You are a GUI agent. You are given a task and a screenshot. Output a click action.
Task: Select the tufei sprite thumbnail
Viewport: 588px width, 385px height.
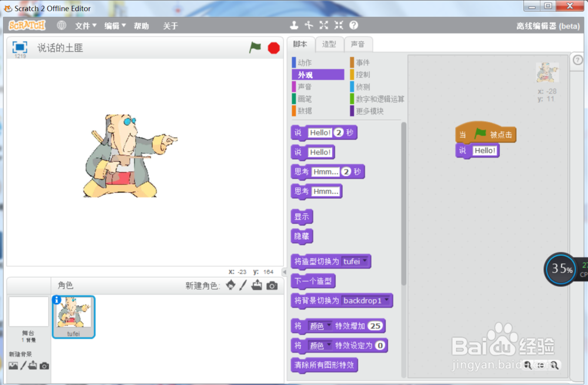73,317
